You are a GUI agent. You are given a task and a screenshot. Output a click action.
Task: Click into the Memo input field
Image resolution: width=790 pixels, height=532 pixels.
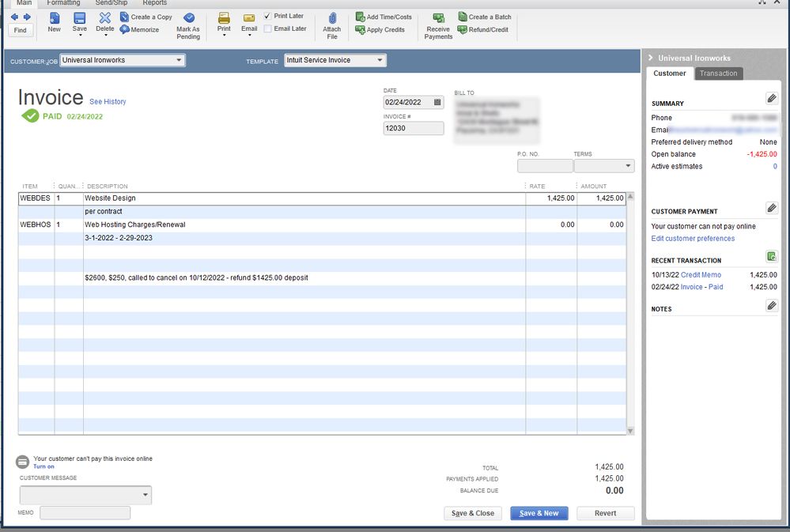tap(85, 513)
